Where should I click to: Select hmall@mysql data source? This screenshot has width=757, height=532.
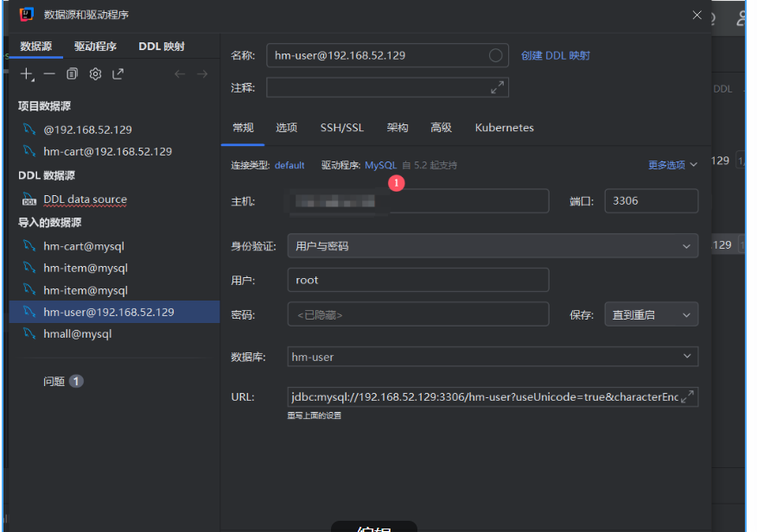114,333
